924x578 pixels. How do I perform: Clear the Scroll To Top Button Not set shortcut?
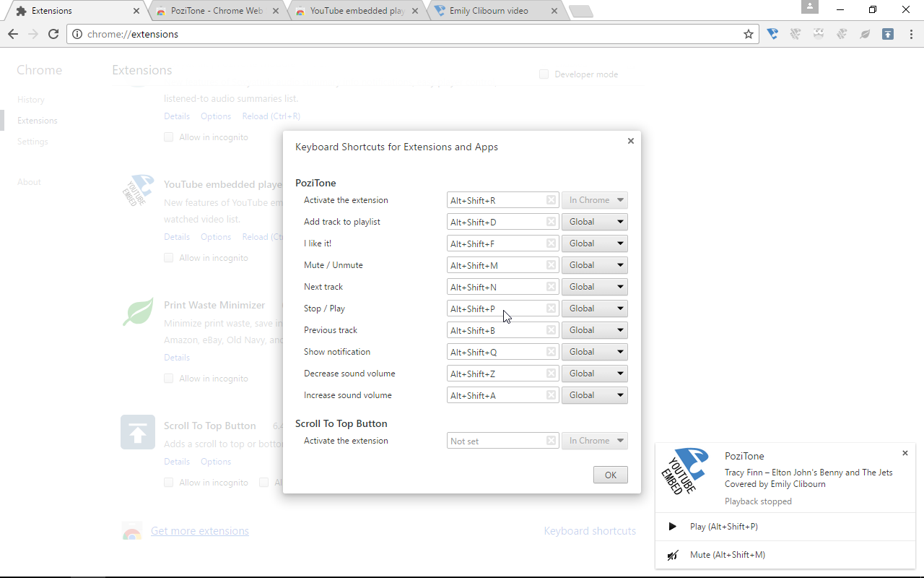tap(552, 441)
